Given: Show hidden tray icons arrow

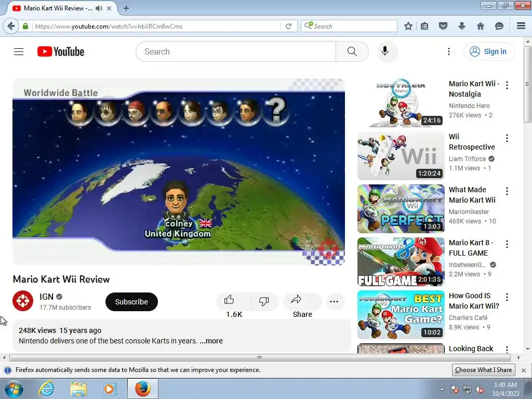Looking at the screenshot, I should pyautogui.click(x=442, y=390).
